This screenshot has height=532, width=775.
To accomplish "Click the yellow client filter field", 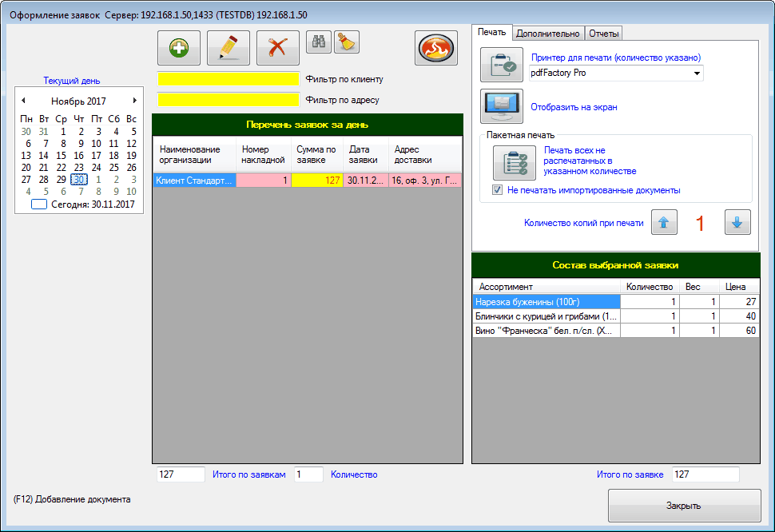I will click(x=229, y=79).
